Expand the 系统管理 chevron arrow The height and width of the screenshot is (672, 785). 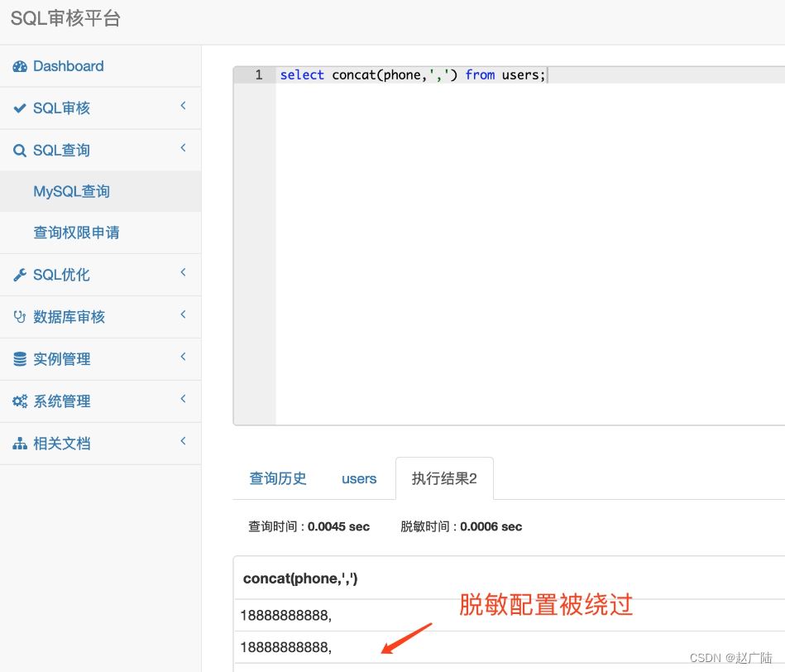pos(184,399)
